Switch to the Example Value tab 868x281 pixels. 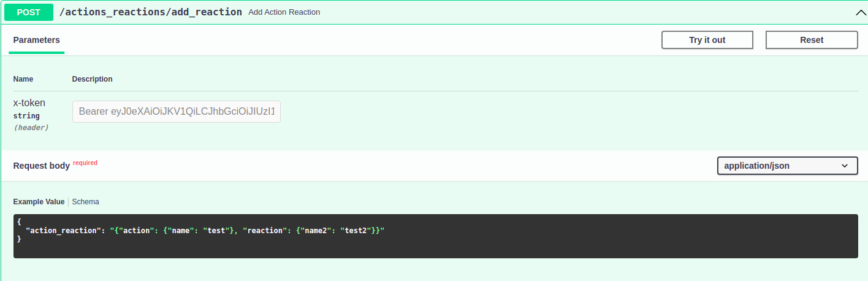39,202
